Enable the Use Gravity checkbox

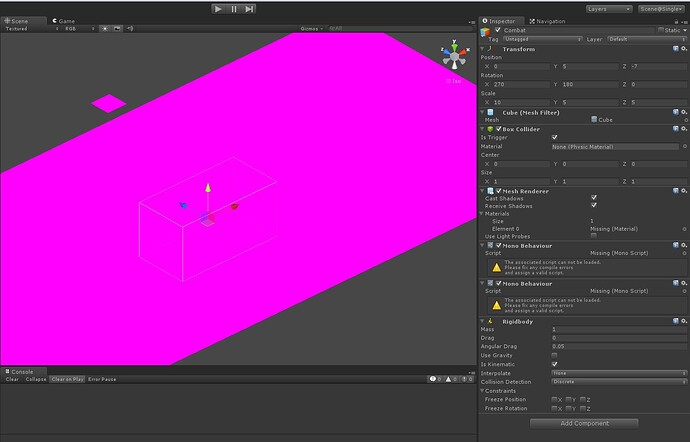(x=554, y=355)
